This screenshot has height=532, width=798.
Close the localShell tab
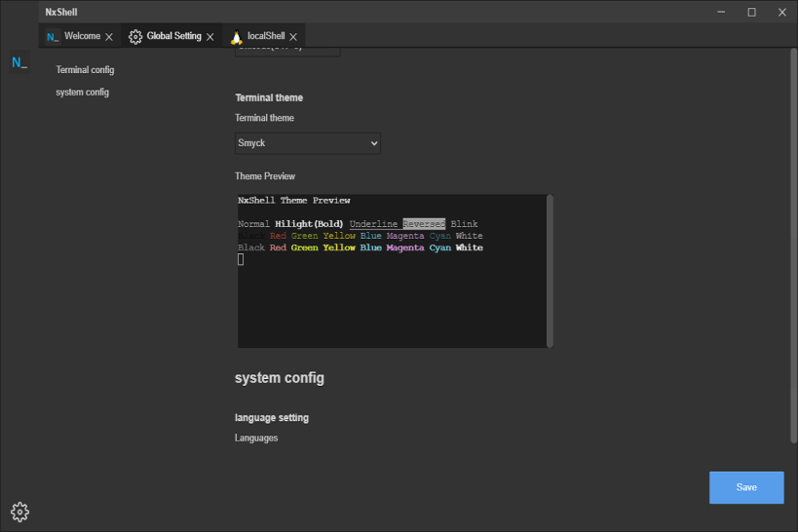(293, 37)
